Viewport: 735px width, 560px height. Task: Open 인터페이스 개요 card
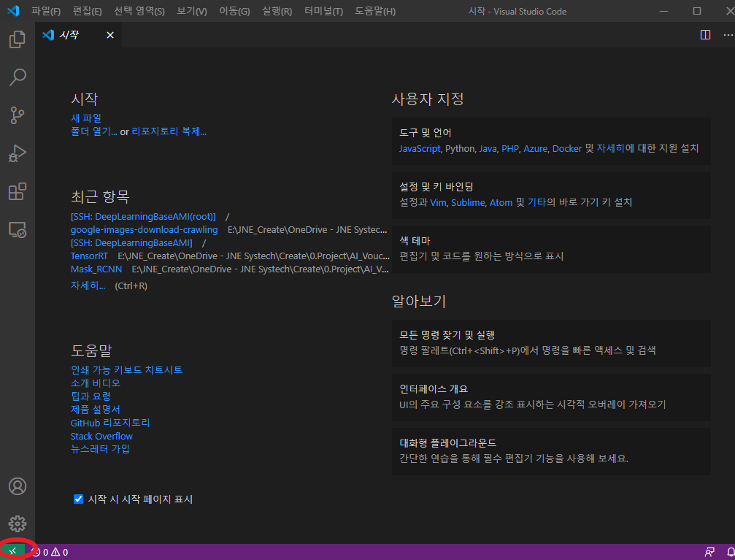point(551,397)
